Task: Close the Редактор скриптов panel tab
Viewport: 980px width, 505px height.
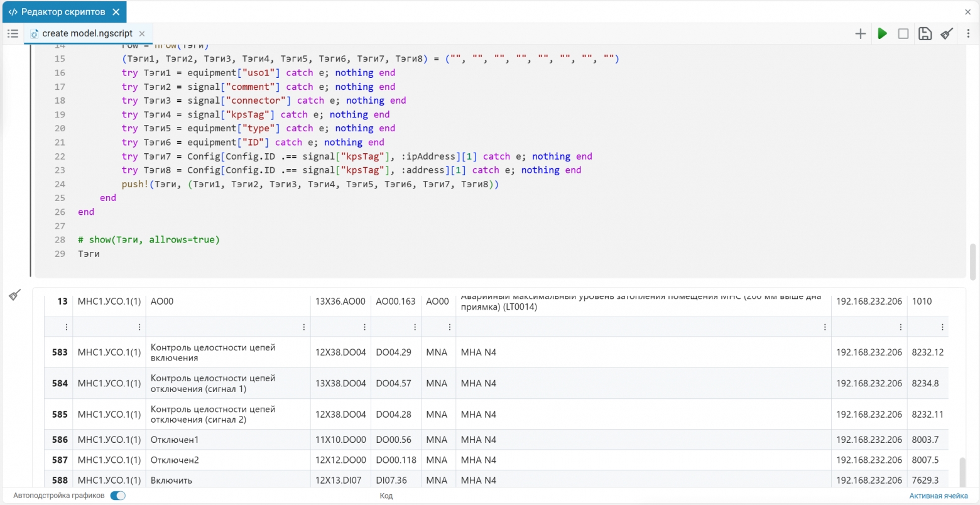Action: [116, 12]
